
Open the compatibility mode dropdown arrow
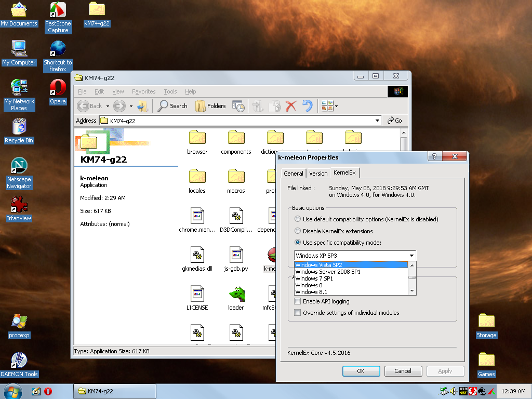412,255
